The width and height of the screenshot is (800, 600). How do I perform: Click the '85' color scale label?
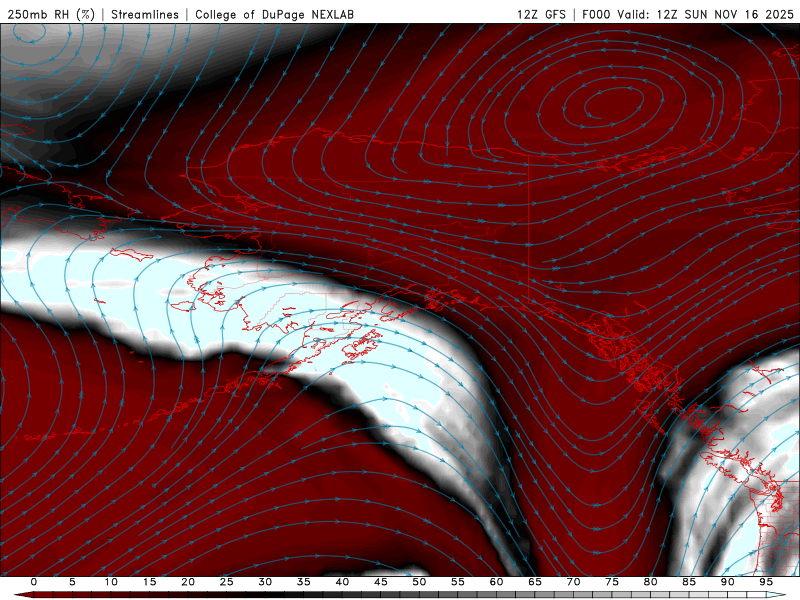coord(689,582)
